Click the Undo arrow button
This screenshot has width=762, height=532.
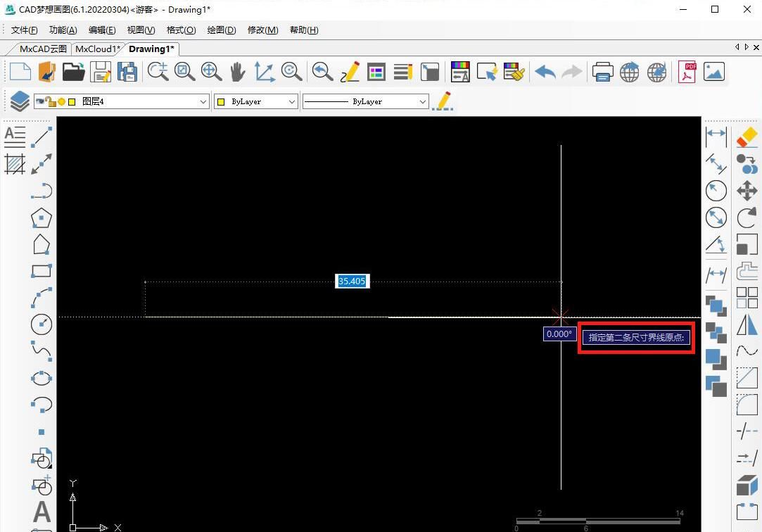click(545, 72)
